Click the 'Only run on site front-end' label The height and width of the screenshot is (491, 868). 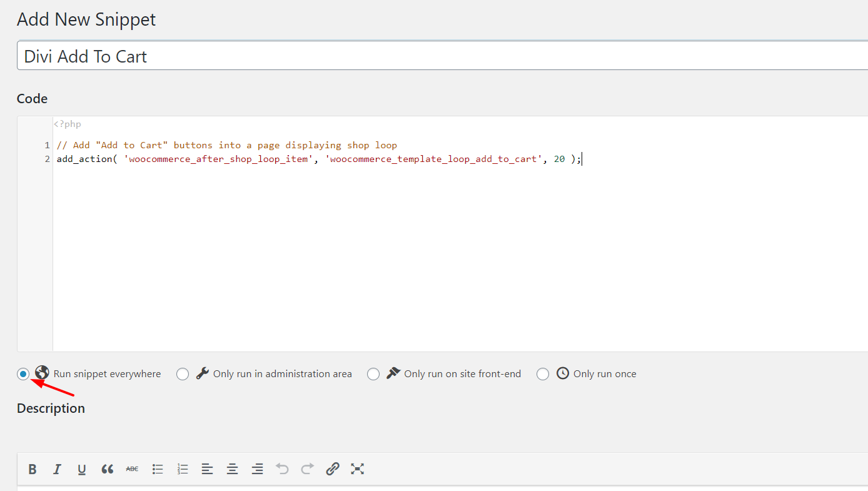463,374
